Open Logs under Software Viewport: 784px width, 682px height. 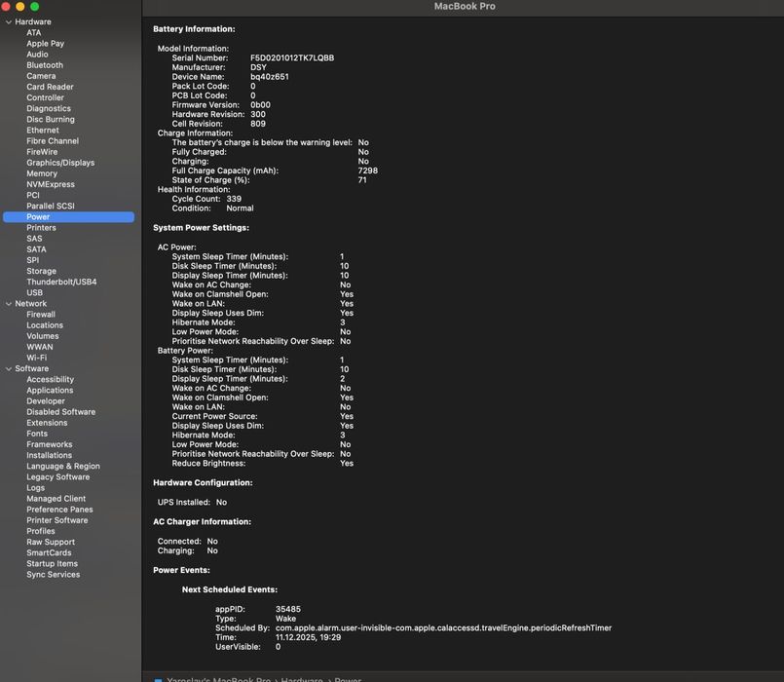point(35,488)
